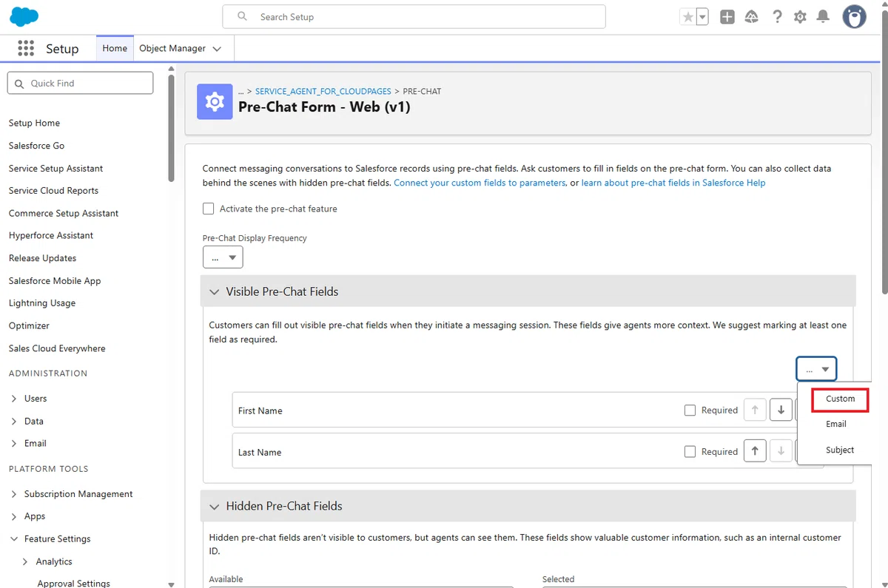Open Object Manager dropdown chevron

pos(217,49)
